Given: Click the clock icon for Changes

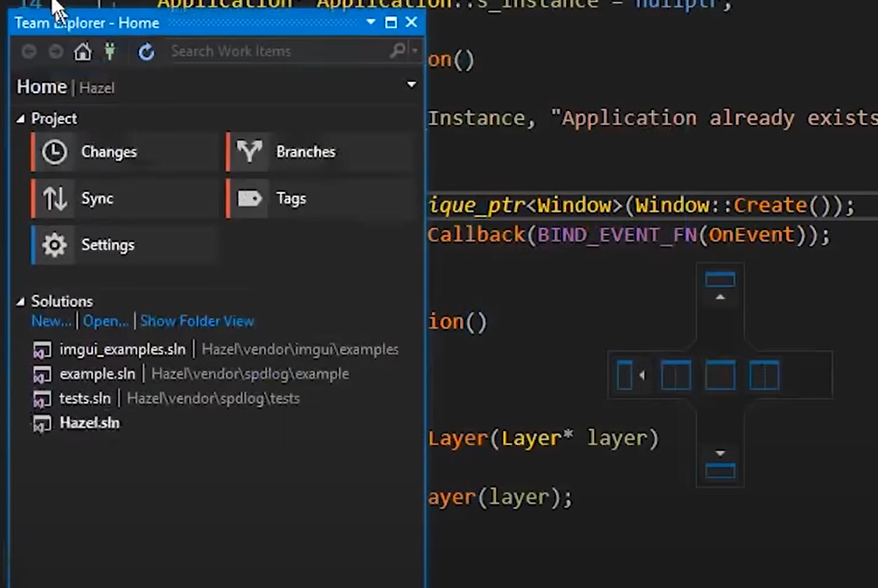Looking at the screenshot, I should point(54,152).
